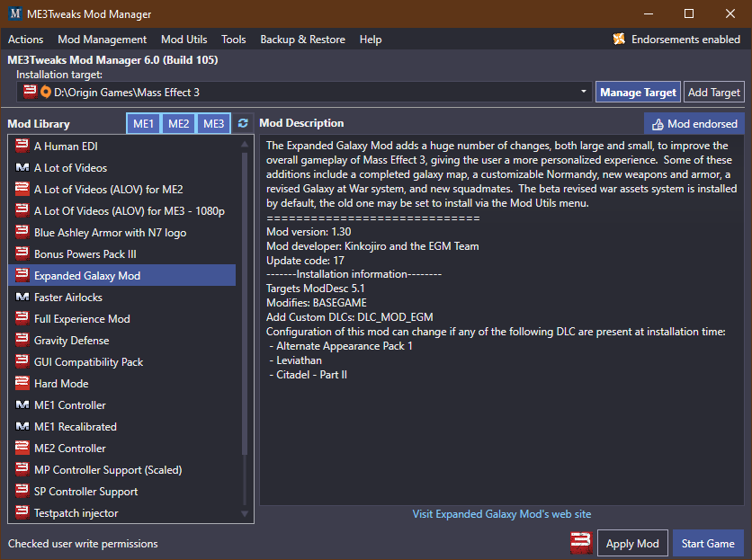Click the ME3Tweaks app icon in the title bar
The width and height of the screenshot is (752, 560).
[x=15, y=13]
